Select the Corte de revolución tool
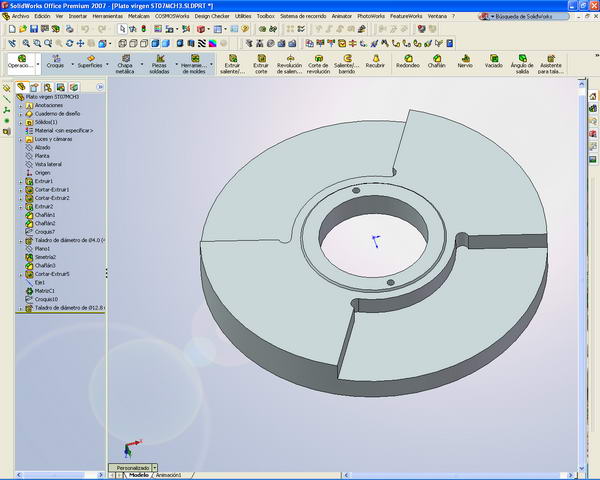This screenshot has height=480, width=600. pos(318,62)
